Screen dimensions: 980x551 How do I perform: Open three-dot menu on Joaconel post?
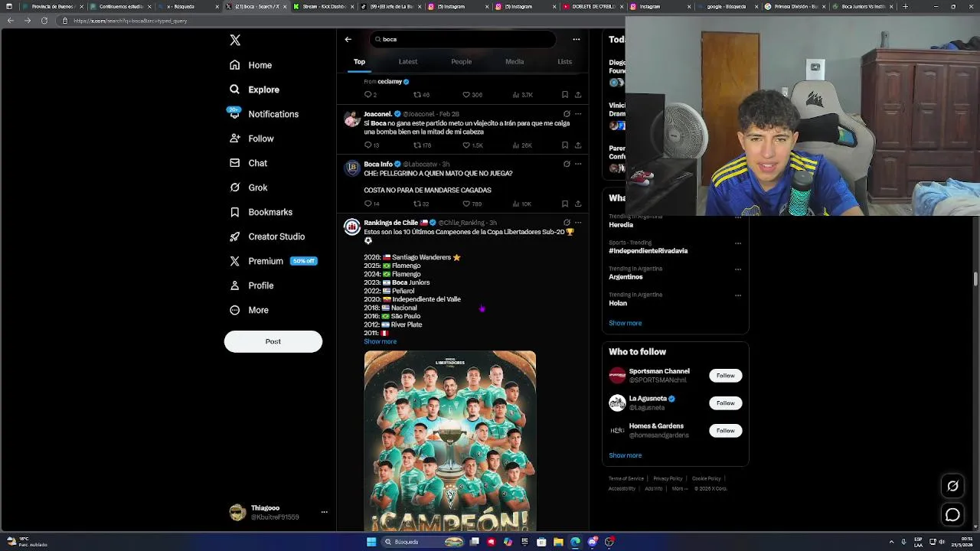[x=578, y=114]
